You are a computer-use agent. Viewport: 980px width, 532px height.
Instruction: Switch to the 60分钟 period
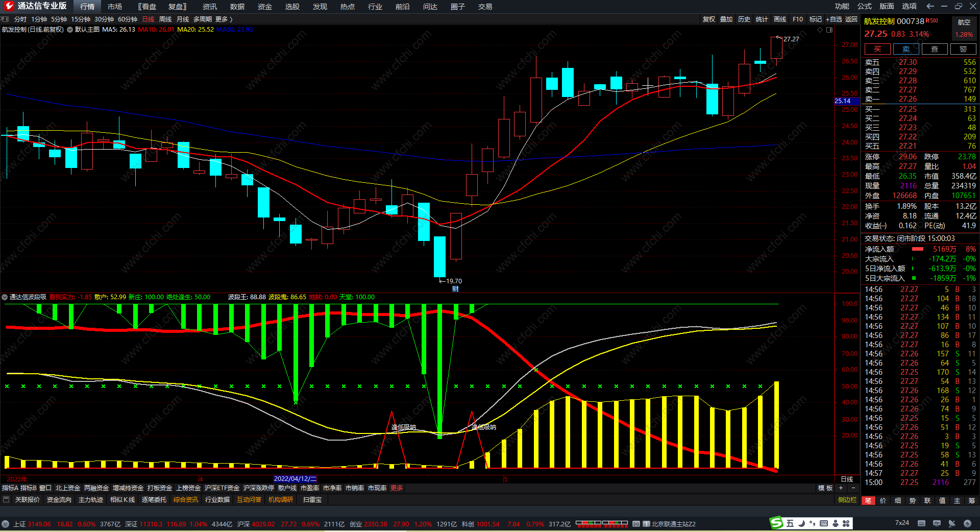128,19
